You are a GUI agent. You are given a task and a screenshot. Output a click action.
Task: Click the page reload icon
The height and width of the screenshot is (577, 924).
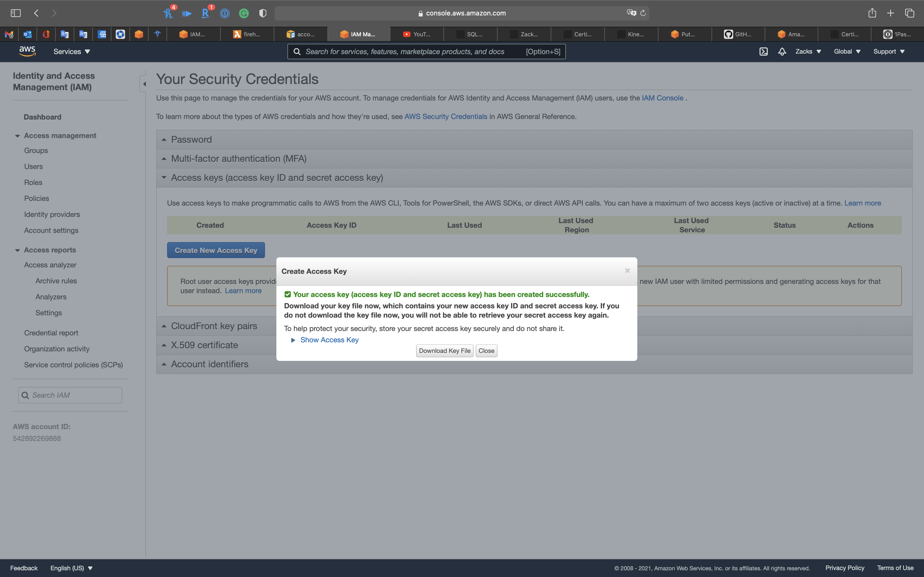[x=643, y=13]
